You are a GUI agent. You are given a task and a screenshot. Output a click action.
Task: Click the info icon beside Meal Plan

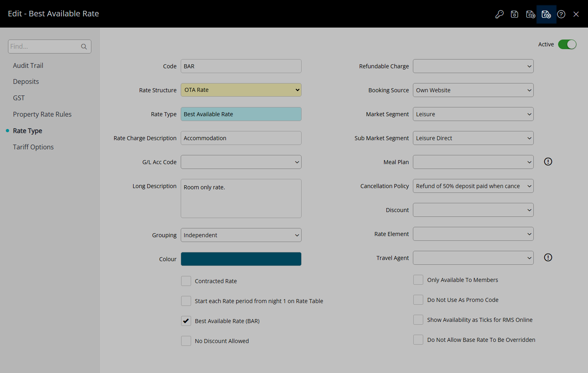(x=548, y=162)
